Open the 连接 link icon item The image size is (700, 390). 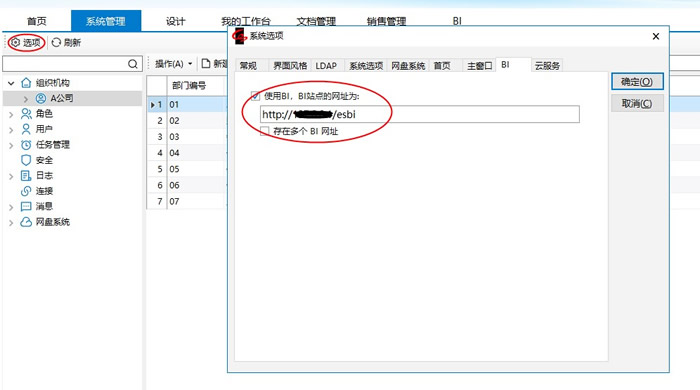26,191
